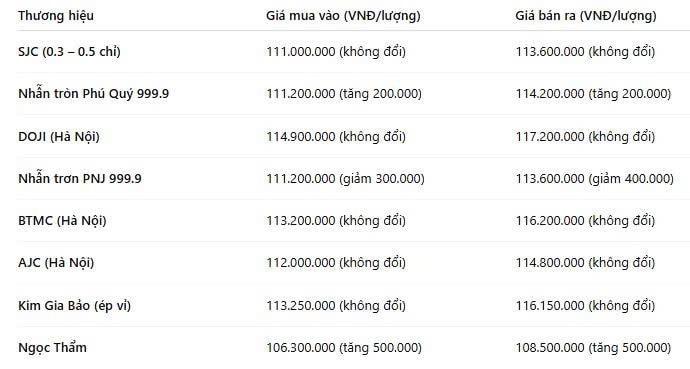Select the Thương hiệu column header
The height and width of the screenshot is (369, 690).
[56, 16]
